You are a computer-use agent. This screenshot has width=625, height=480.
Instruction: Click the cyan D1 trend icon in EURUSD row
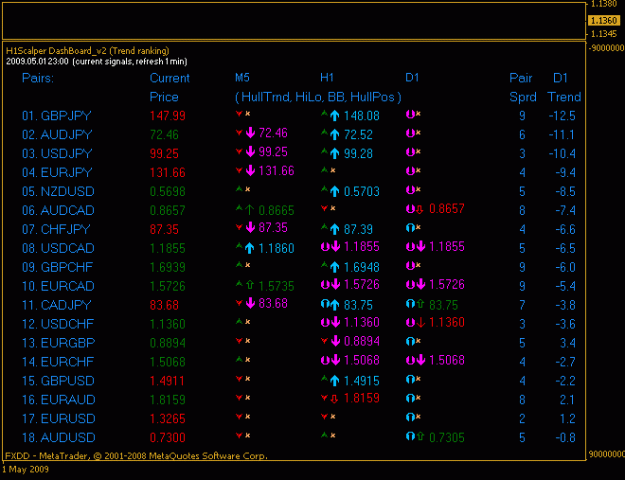pos(410,417)
